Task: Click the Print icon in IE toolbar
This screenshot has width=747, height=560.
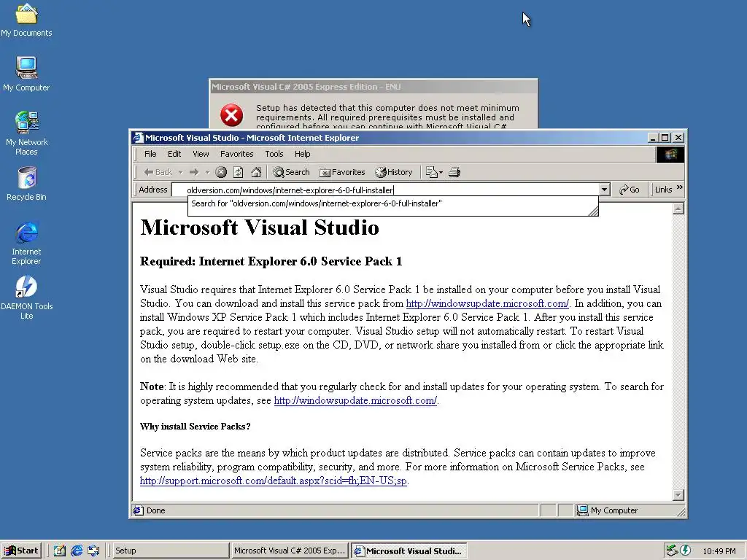Action: click(x=454, y=172)
